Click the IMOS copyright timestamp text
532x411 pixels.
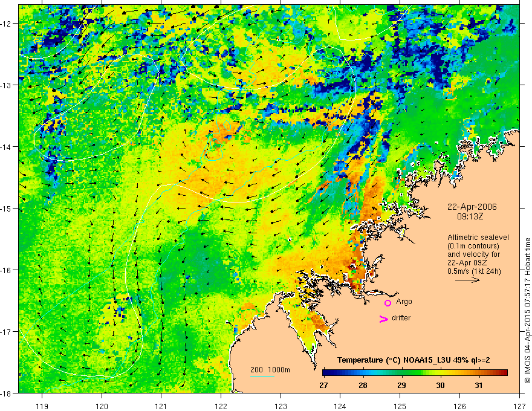click(x=528, y=311)
